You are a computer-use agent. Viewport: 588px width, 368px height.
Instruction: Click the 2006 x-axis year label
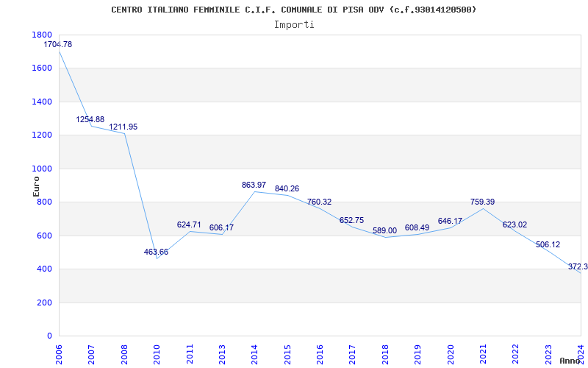pos(59,354)
